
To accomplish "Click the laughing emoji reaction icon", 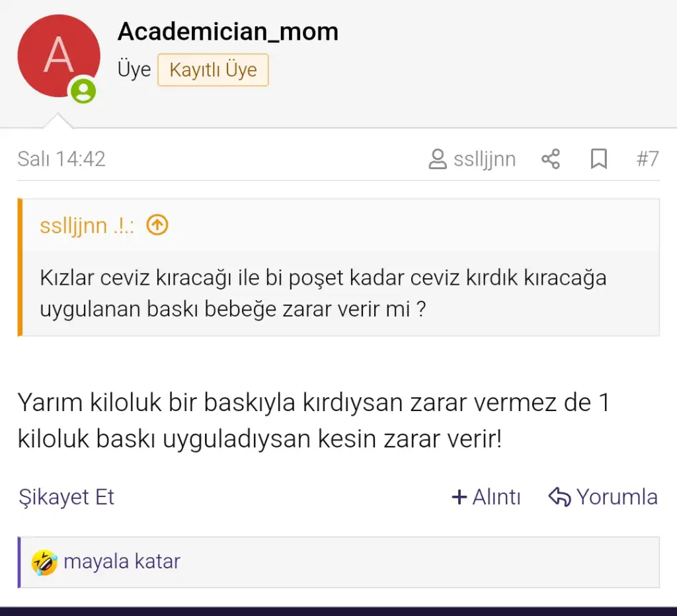I will click(44, 562).
